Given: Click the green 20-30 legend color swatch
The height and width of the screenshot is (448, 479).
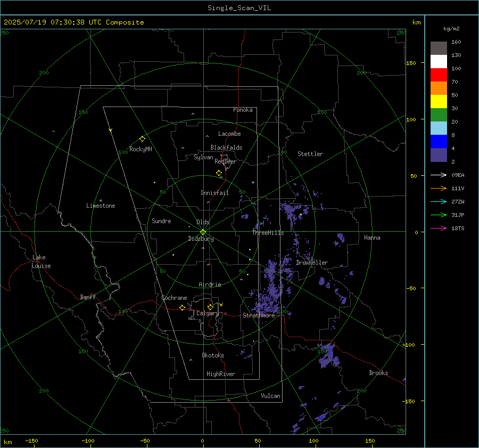Looking at the screenshot, I should [439, 115].
